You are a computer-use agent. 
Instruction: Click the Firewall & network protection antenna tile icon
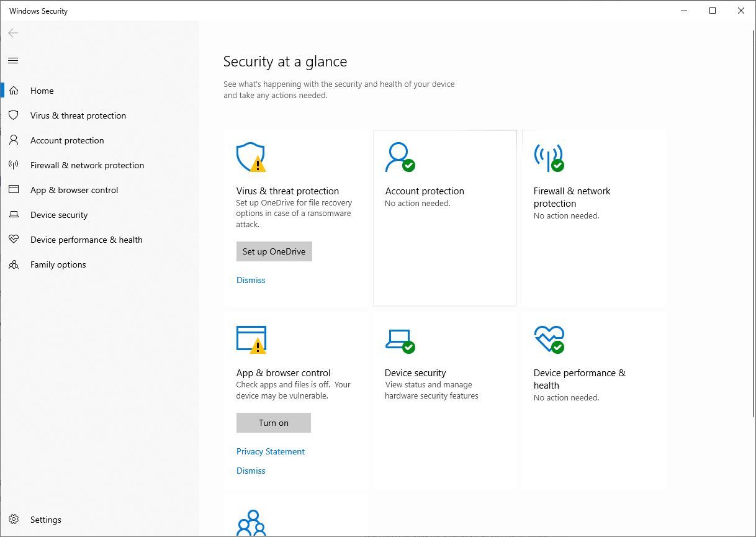pyautogui.click(x=548, y=157)
